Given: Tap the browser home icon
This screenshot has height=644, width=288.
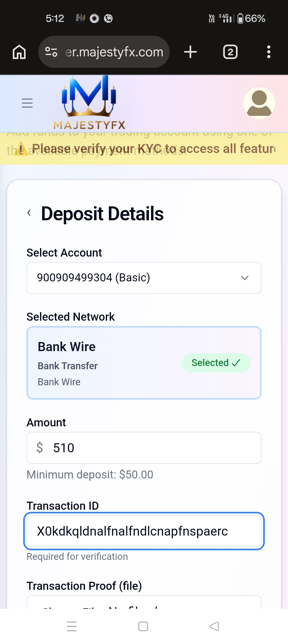Looking at the screenshot, I should [19, 52].
